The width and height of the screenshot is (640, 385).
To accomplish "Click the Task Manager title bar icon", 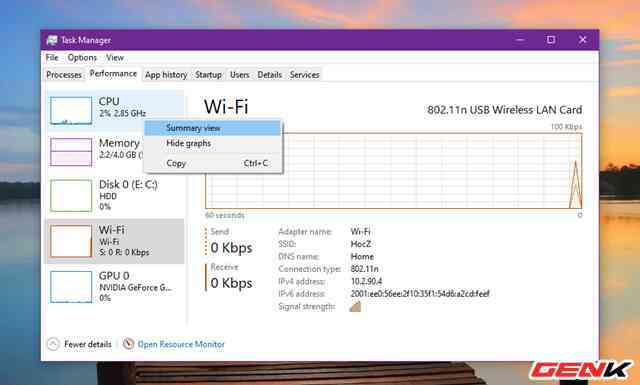I will point(52,40).
